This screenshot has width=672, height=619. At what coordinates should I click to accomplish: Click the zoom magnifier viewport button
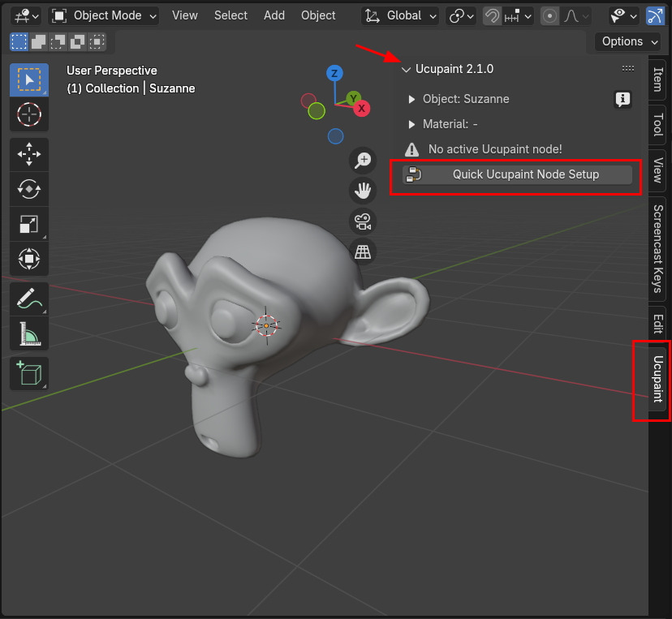coord(363,160)
